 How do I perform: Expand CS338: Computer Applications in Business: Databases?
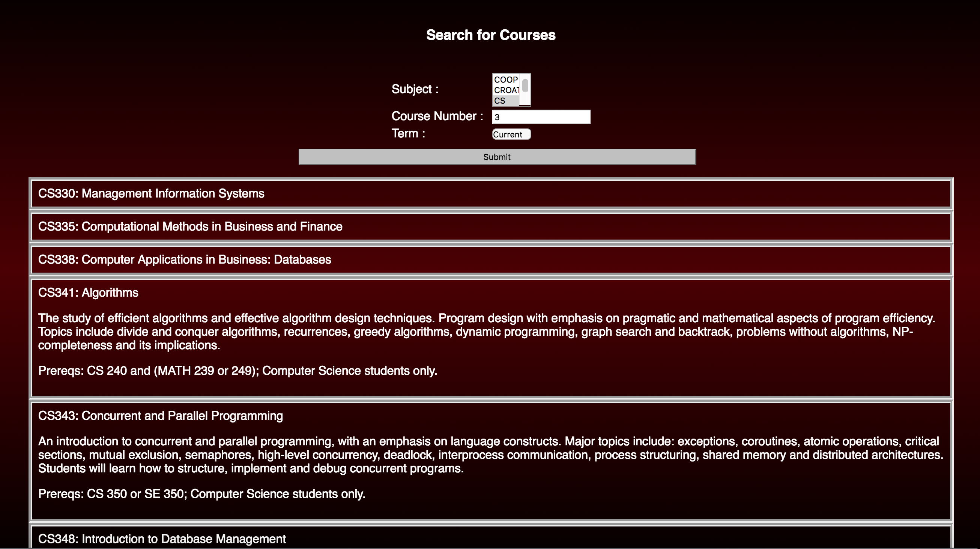pyautogui.click(x=491, y=259)
